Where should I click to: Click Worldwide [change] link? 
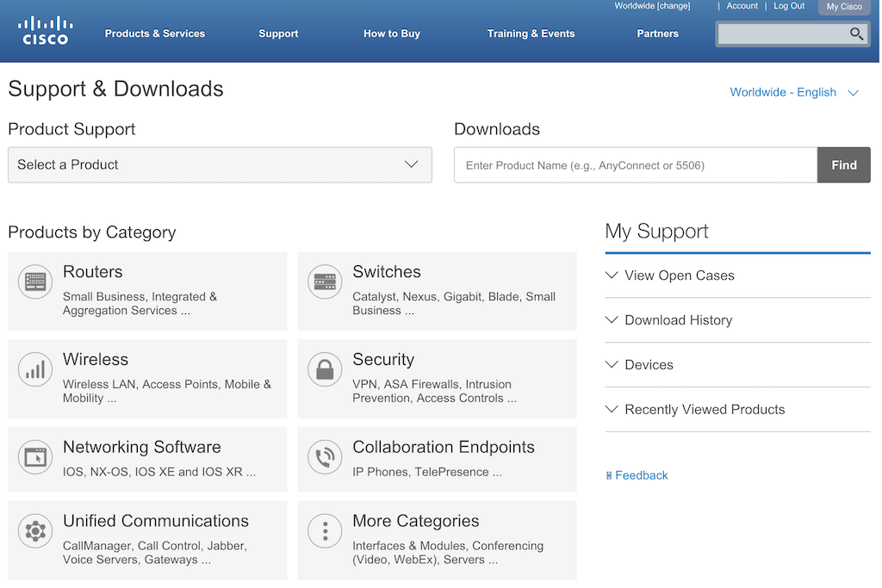652,6
